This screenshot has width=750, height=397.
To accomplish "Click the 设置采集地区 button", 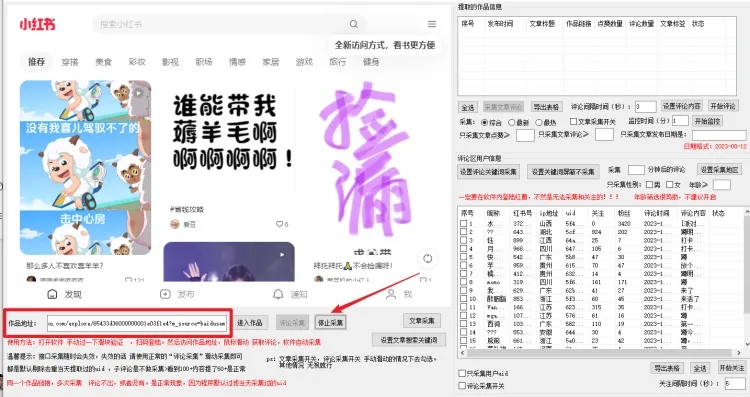I will click(x=719, y=170).
